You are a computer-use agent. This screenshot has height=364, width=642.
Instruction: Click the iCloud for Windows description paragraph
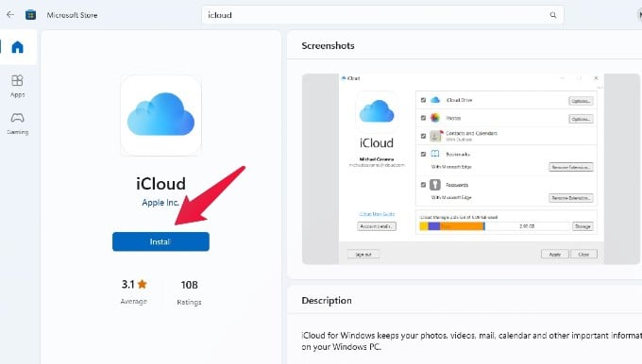472,340
